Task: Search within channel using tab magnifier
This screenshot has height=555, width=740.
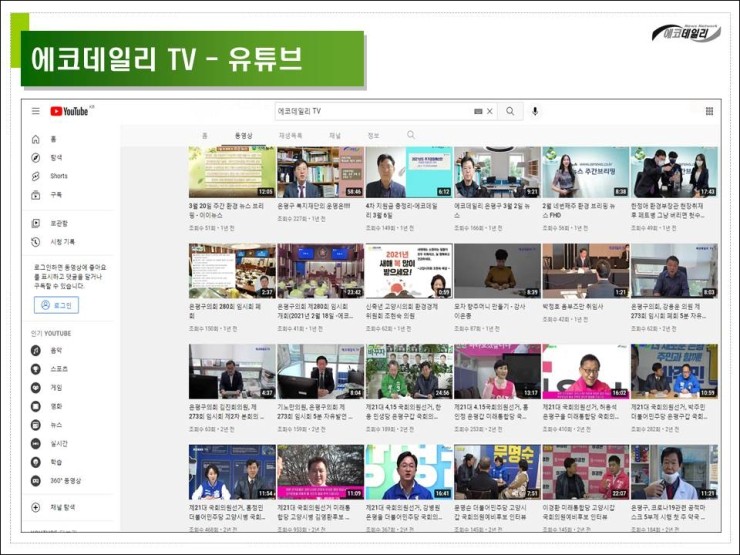Action: tap(411, 135)
